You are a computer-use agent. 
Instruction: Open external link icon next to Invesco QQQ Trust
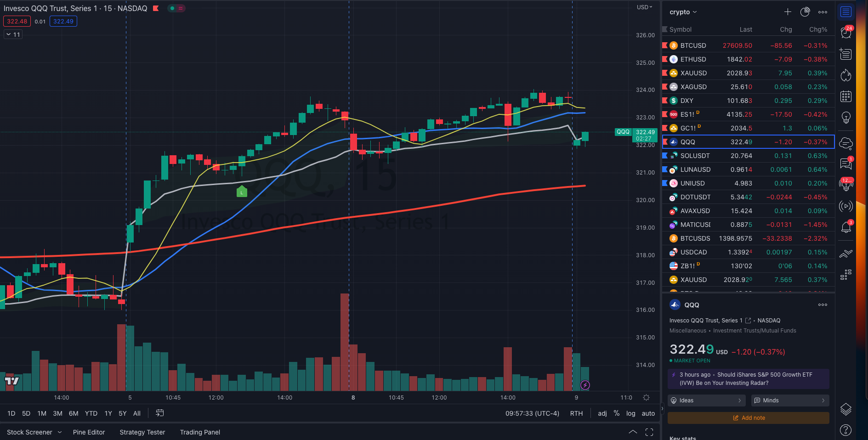click(748, 321)
